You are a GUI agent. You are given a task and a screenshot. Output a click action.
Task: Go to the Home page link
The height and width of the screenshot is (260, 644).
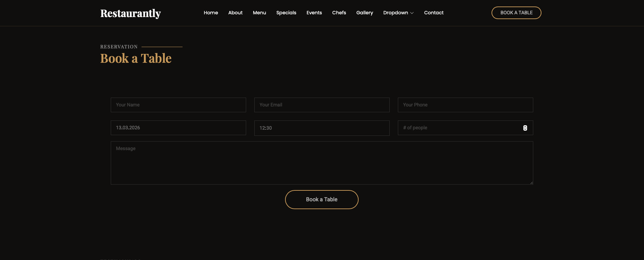pos(211,13)
